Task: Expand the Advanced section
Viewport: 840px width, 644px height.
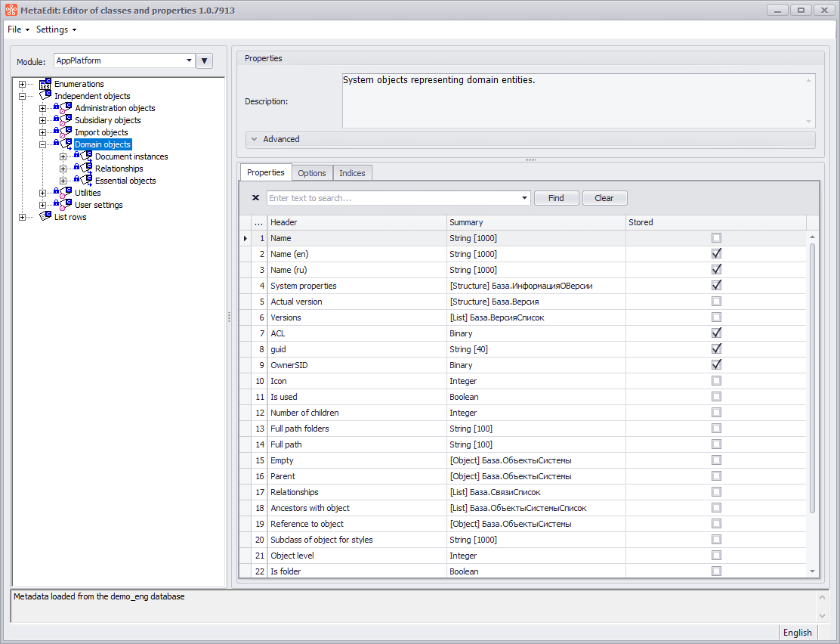Action: (x=281, y=139)
